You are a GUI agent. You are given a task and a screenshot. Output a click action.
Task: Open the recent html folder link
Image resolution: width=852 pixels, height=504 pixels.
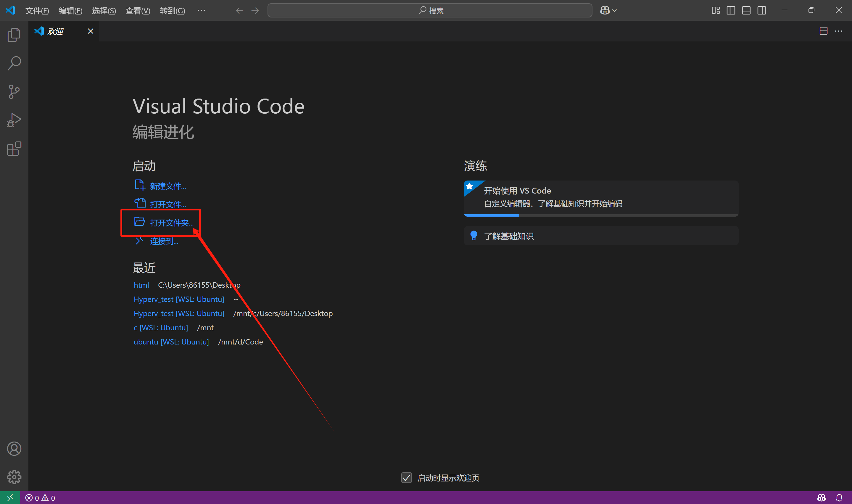point(141,285)
